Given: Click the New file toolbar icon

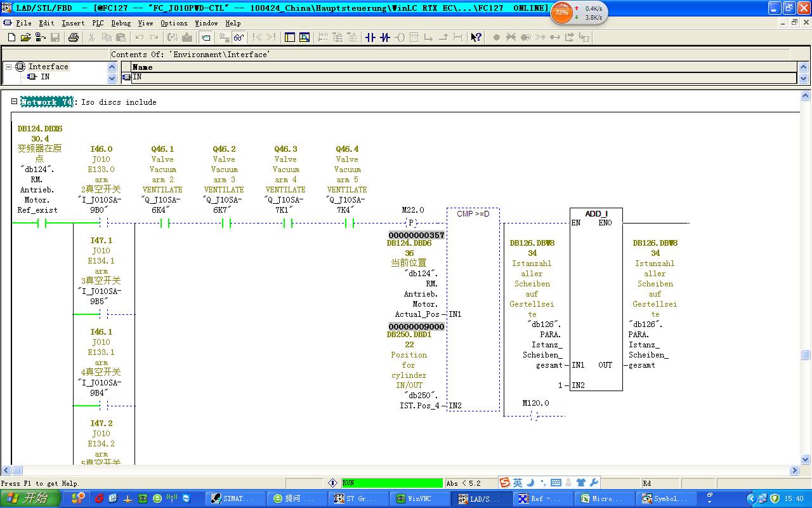Looking at the screenshot, I should pyautogui.click(x=11, y=37).
